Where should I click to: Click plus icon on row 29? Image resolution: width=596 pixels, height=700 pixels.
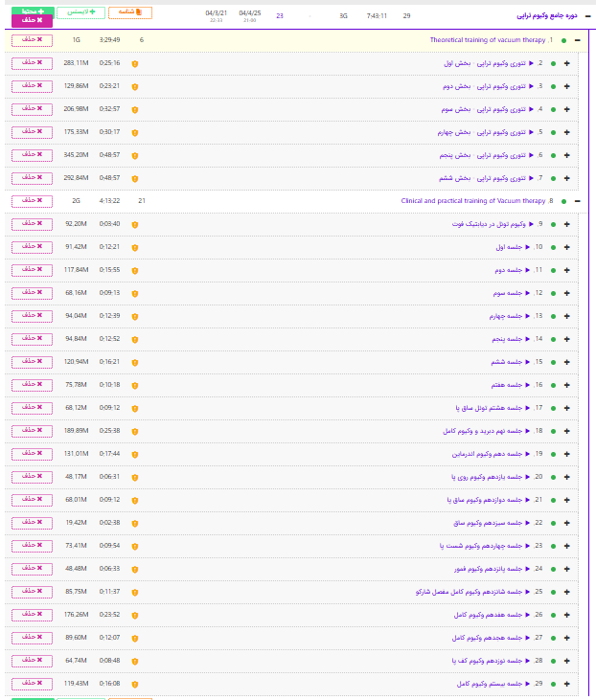567,684
